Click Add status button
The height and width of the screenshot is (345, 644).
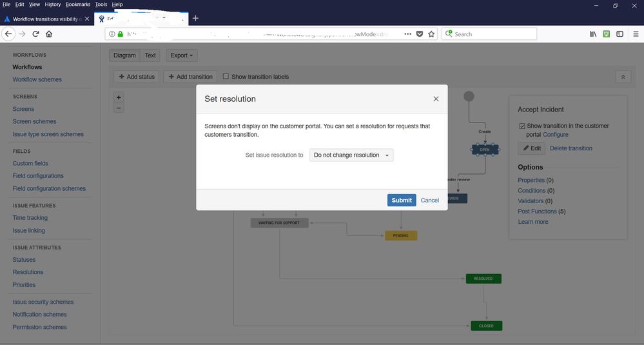coord(137,77)
